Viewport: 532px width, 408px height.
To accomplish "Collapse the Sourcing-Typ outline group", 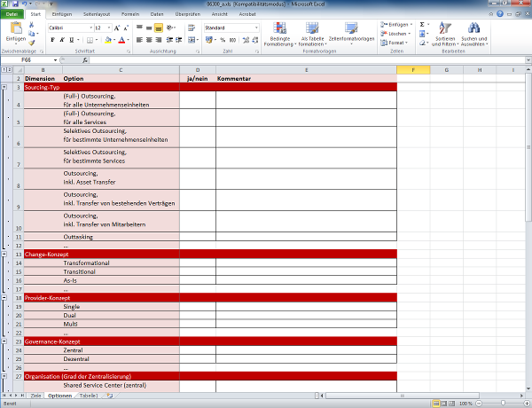I will tap(5, 88).
